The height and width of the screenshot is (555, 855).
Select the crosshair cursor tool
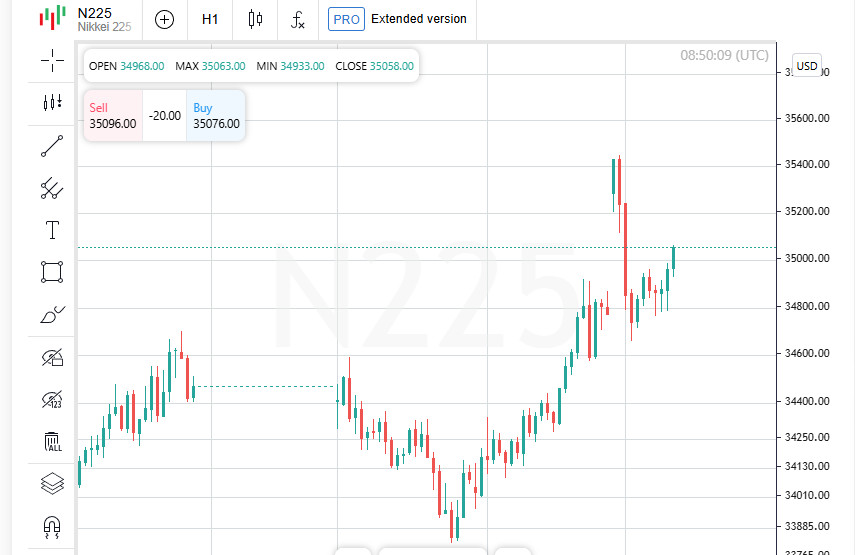click(x=52, y=60)
